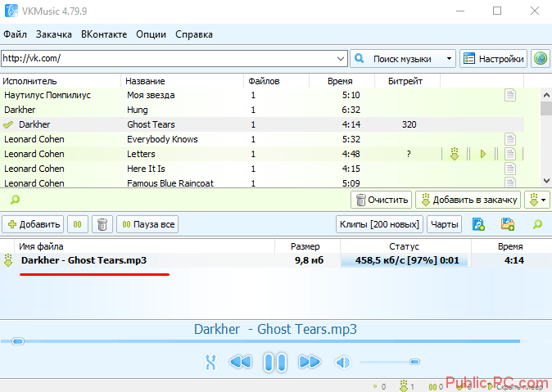Sort by the Файлов column header

[x=276, y=81]
